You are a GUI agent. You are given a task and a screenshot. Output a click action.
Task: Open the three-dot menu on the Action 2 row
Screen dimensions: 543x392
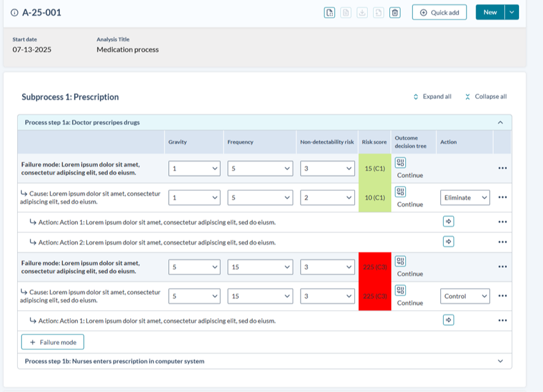(x=502, y=242)
